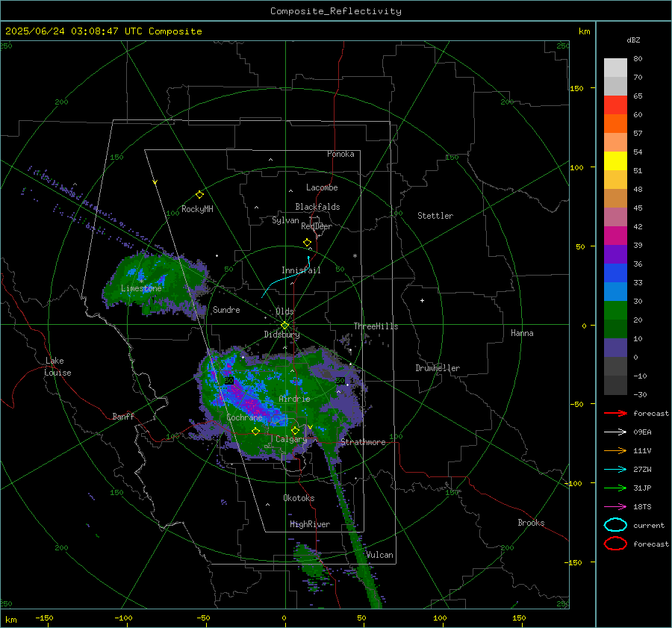The image size is (672, 628).
Task: Click the Calgary city label
Action: coord(291,439)
